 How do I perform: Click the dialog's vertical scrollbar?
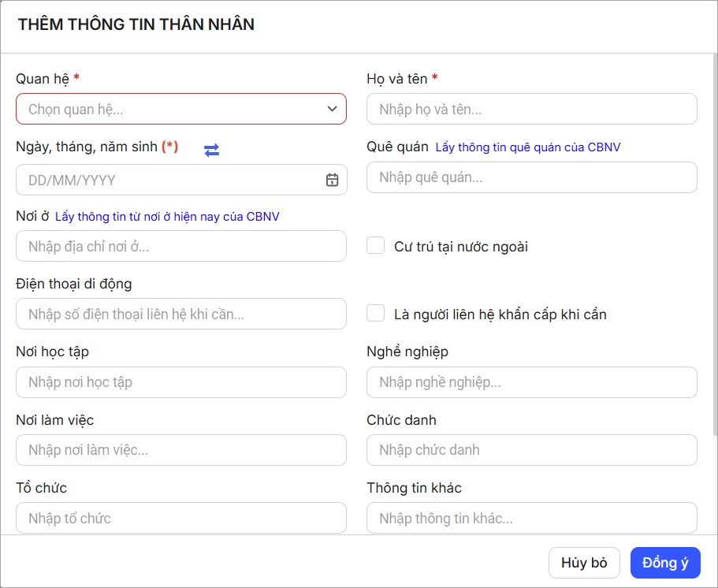pos(714,236)
